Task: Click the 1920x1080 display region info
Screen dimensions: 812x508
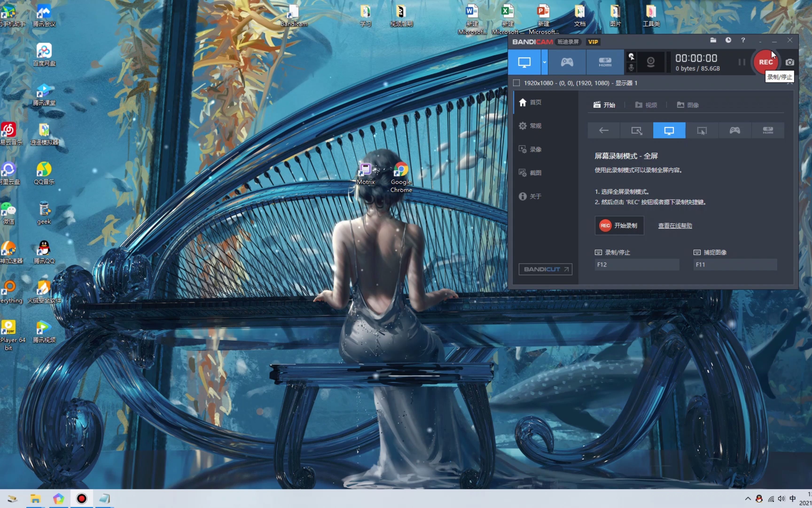Action: [581, 83]
